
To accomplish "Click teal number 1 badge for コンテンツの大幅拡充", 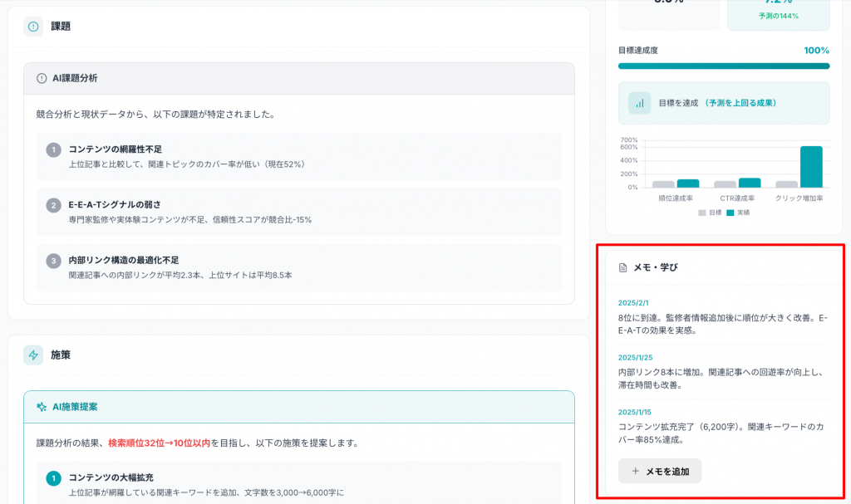I will [x=54, y=478].
